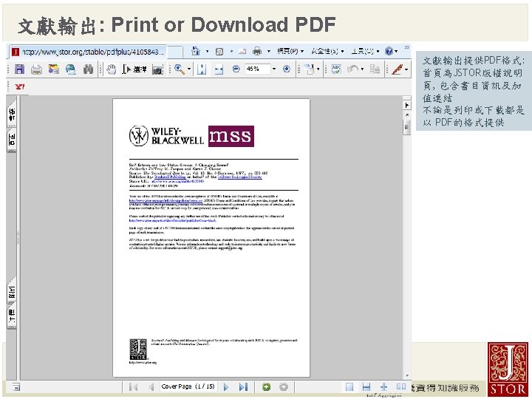Viewport: 532px width, 399px height.
Task: Switch to Facing pages layout
Action: (x=401, y=386)
